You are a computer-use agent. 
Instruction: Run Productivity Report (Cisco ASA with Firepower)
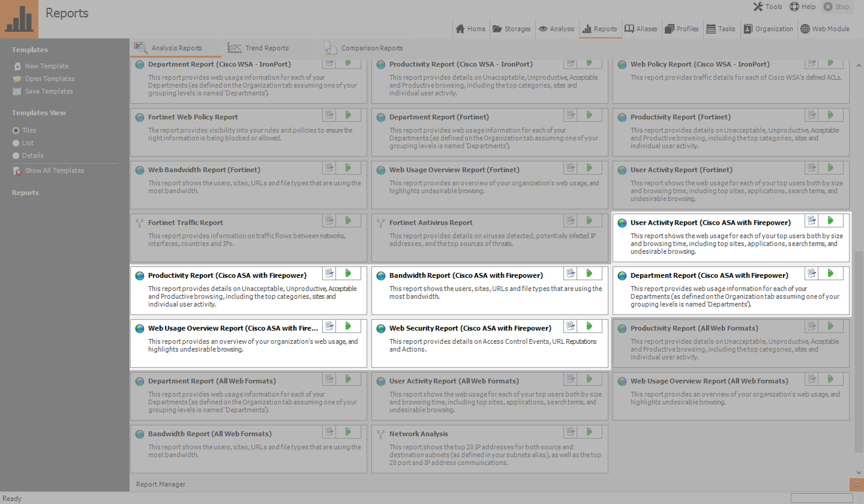(348, 273)
